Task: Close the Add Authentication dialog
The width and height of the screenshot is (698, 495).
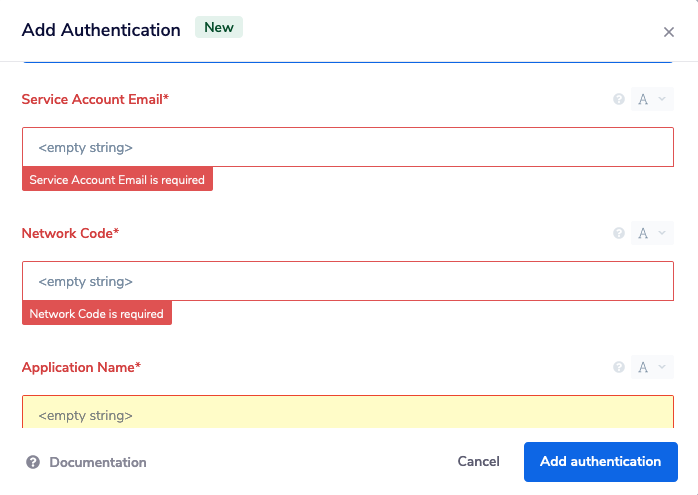Action: click(669, 32)
